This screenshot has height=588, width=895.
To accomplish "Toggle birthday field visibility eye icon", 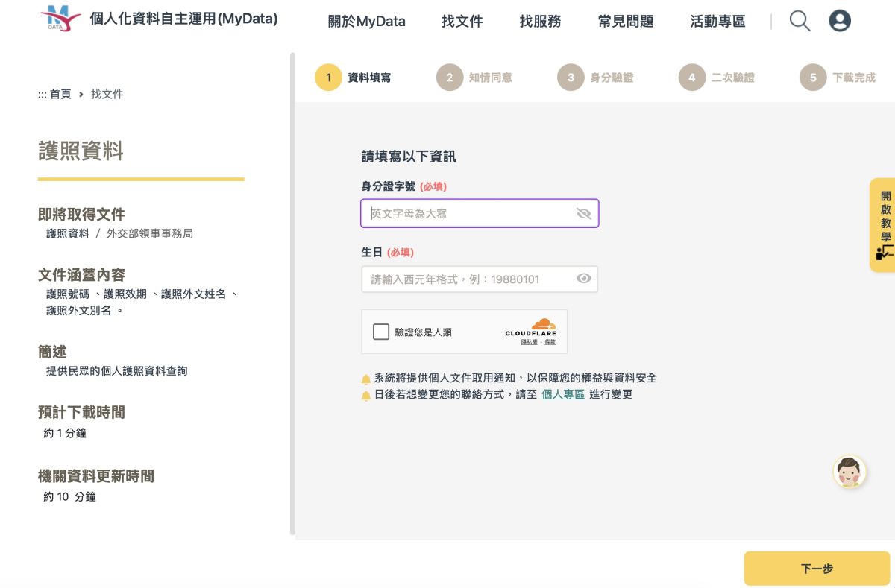I will (584, 279).
